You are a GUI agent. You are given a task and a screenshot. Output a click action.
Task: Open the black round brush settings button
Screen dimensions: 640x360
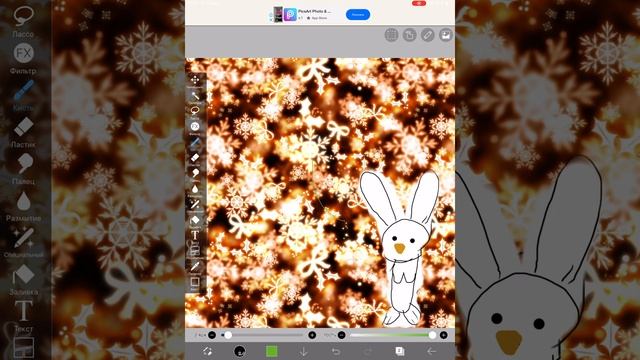pyautogui.click(x=240, y=351)
